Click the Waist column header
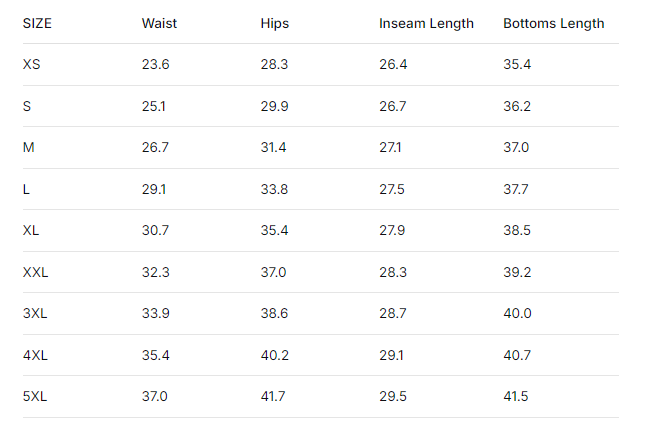The width and height of the screenshot is (653, 424). [158, 23]
